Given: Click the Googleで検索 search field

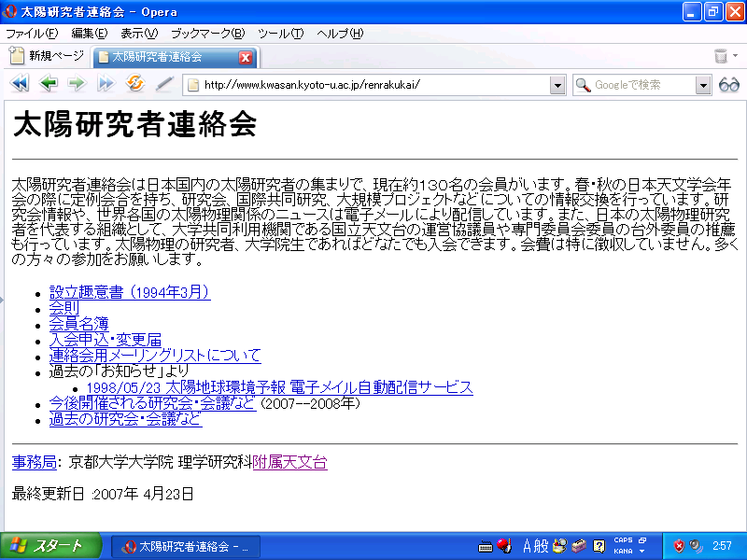Looking at the screenshot, I should (x=641, y=85).
